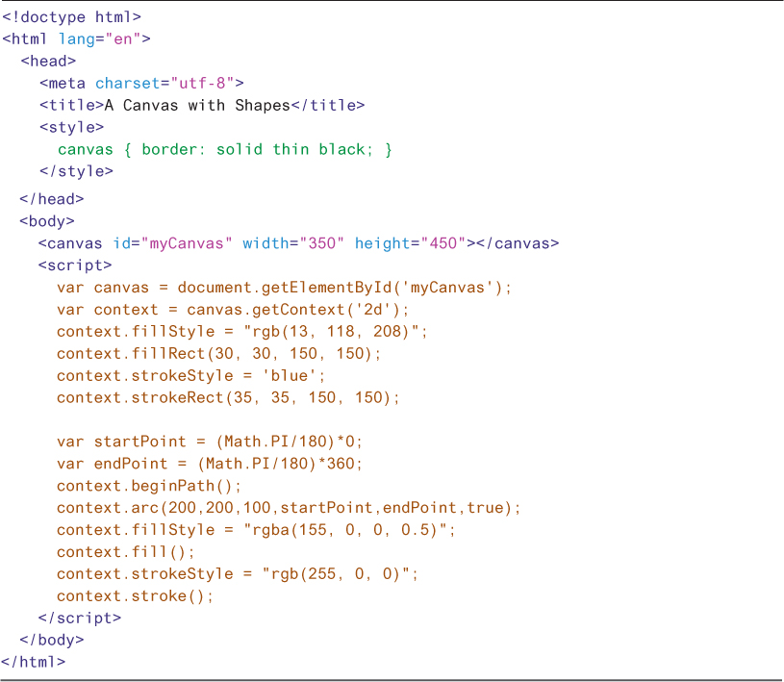
Task: Click the getContext('2d') line
Action: coord(233,310)
